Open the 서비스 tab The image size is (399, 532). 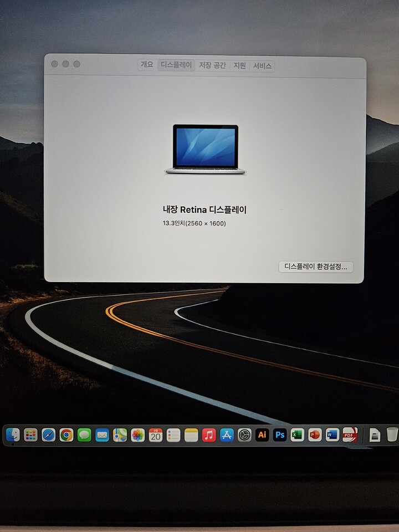tap(262, 65)
